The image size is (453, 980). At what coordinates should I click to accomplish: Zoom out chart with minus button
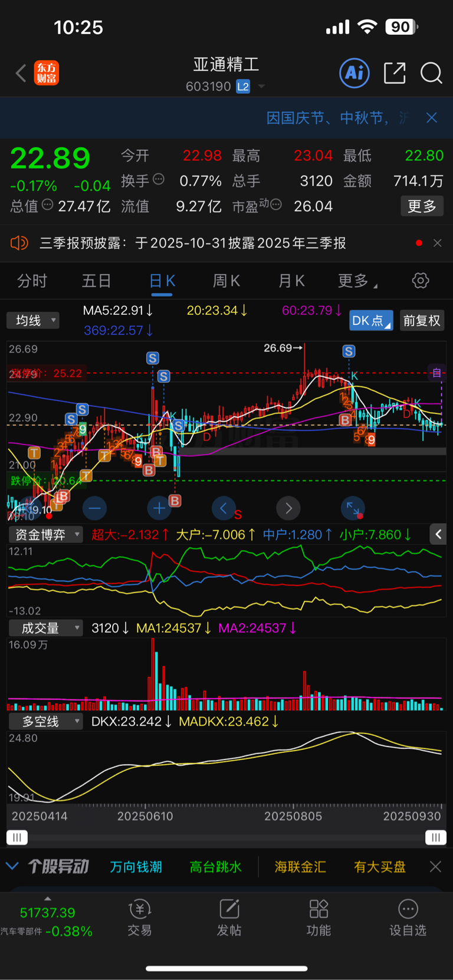[94, 508]
